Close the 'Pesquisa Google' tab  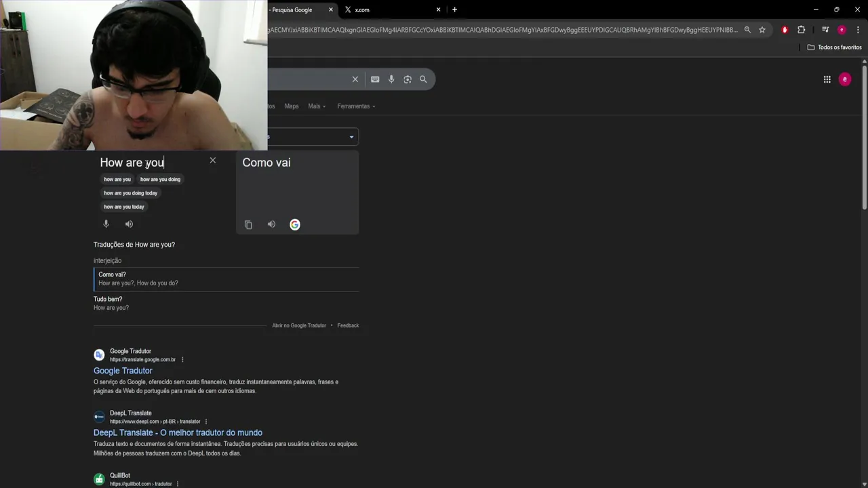tap(331, 9)
